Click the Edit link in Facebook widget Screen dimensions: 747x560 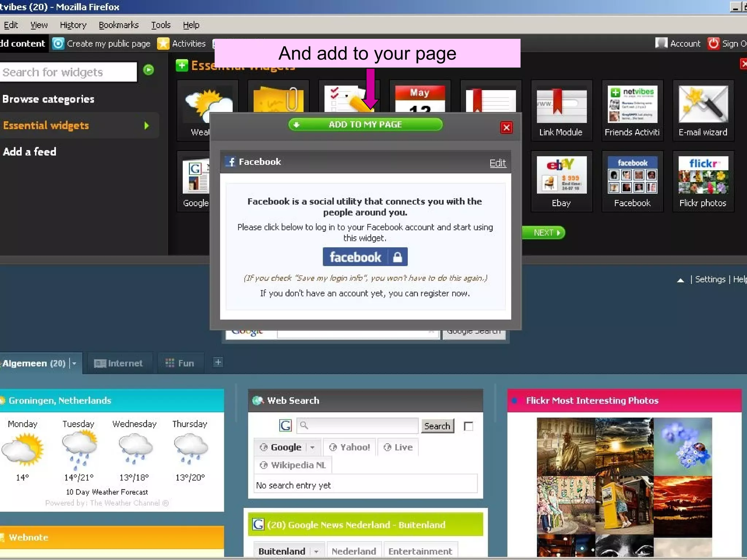tap(498, 163)
